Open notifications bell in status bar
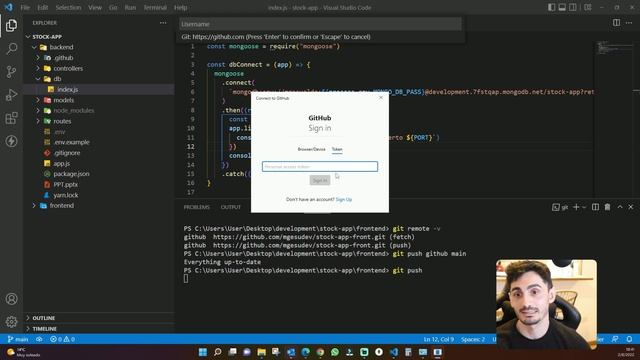 click(x=629, y=339)
